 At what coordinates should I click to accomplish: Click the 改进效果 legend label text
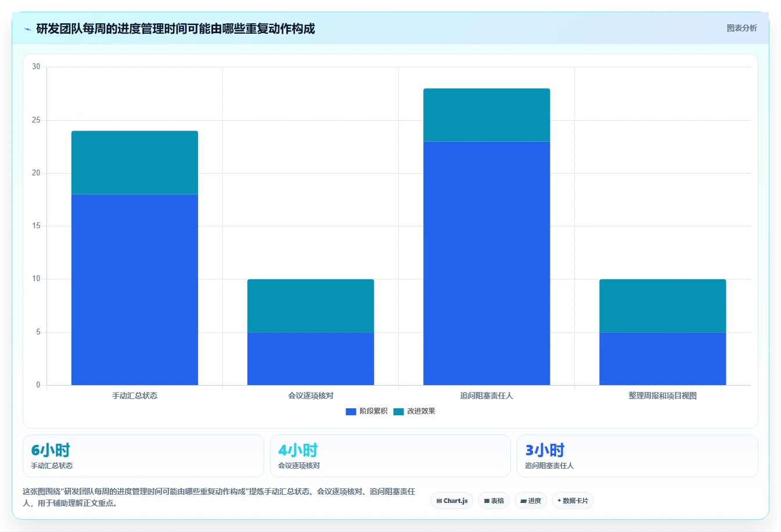(421, 411)
